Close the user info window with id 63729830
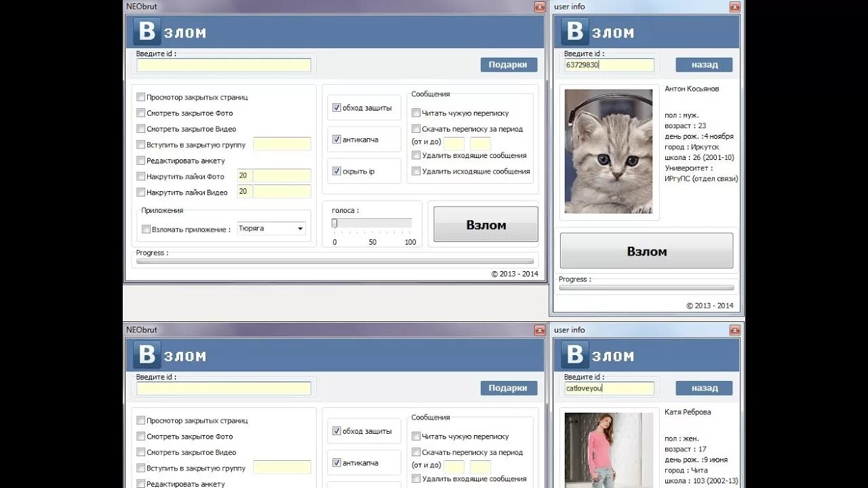868x488 pixels. [734, 7]
